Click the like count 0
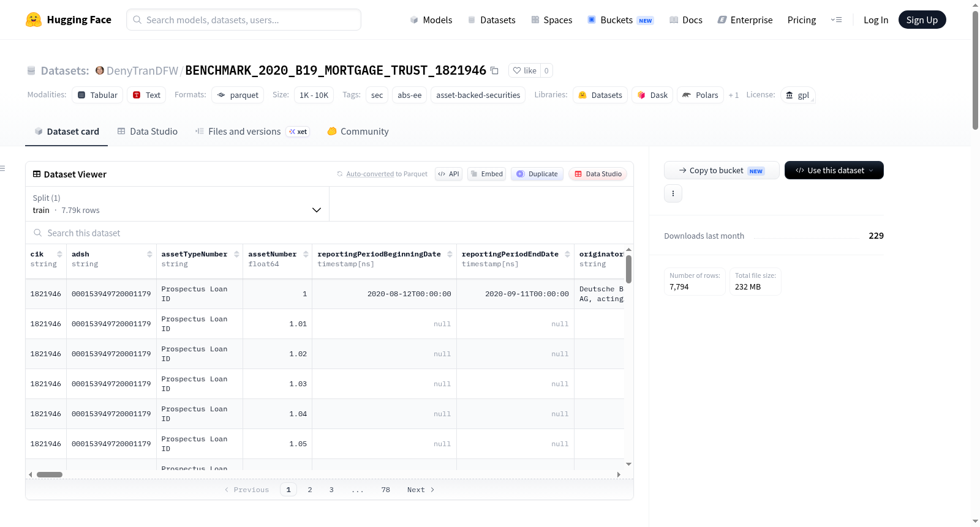 click(x=546, y=70)
